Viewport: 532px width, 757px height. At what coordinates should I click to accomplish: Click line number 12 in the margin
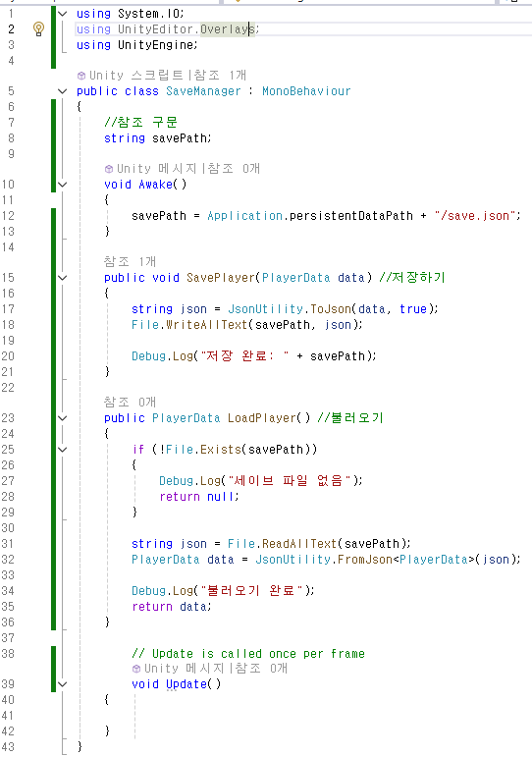[8, 216]
